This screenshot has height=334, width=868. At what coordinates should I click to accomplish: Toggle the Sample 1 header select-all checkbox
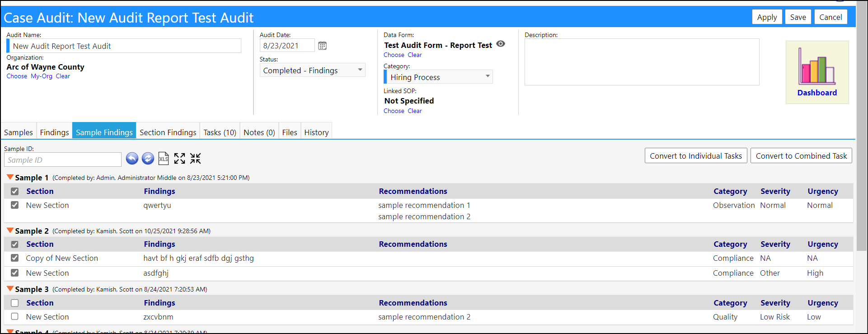click(15, 191)
